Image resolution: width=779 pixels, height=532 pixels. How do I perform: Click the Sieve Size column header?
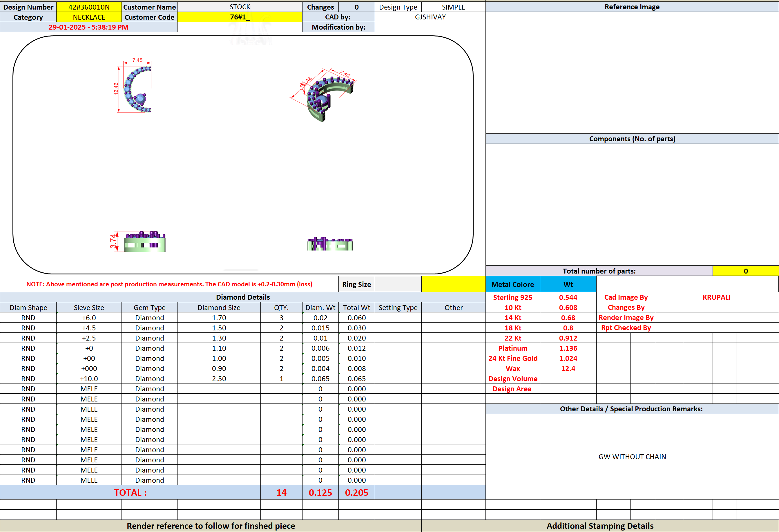point(89,307)
